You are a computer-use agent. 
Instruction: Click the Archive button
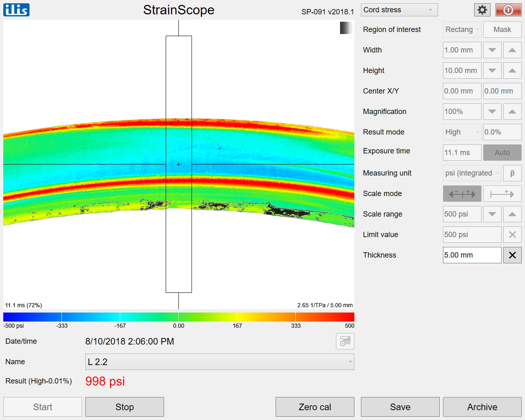pyautogui.click(x=482, y=407)
